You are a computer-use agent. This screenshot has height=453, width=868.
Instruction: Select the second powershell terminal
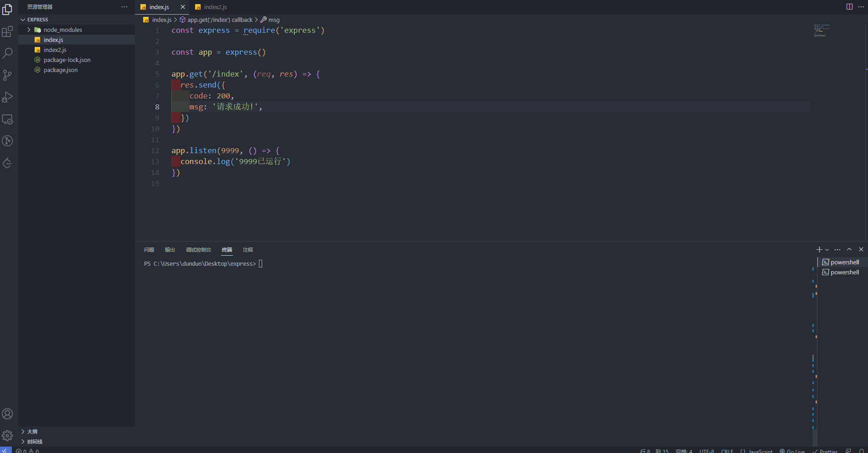(842, 272)
